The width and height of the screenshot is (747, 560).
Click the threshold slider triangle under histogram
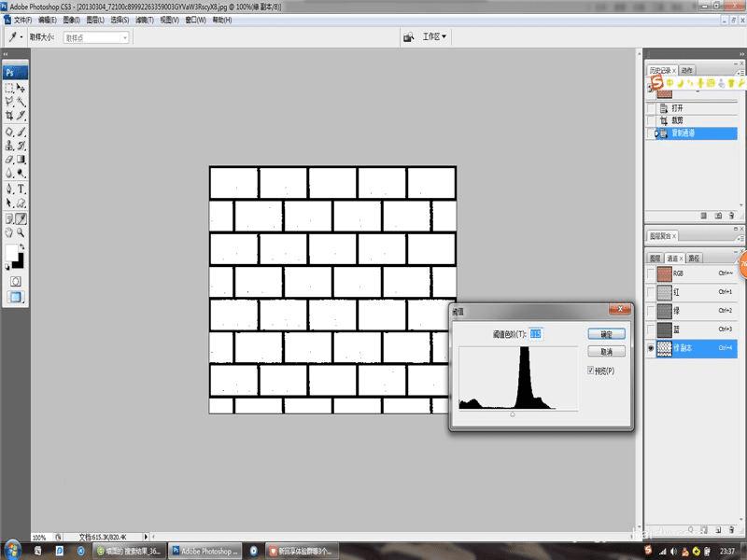pyautogui.click(x=513, y=414)
